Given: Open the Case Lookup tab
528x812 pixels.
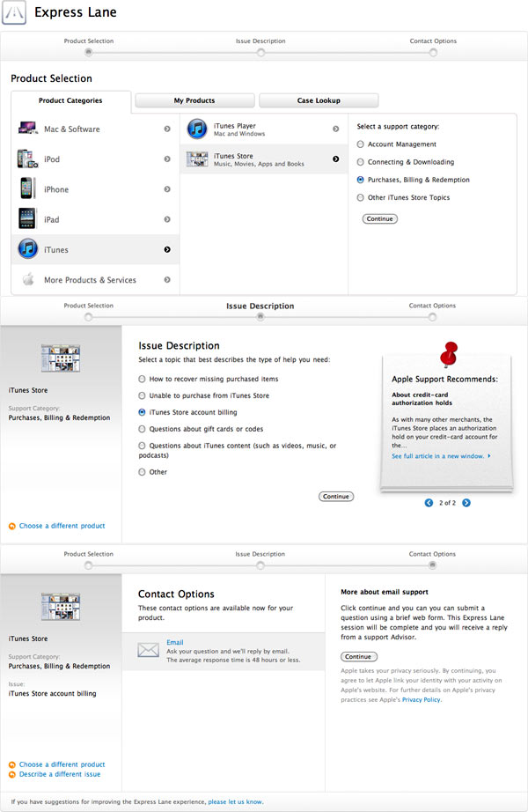Looking at the screenshot, I should tap(319, 100).
